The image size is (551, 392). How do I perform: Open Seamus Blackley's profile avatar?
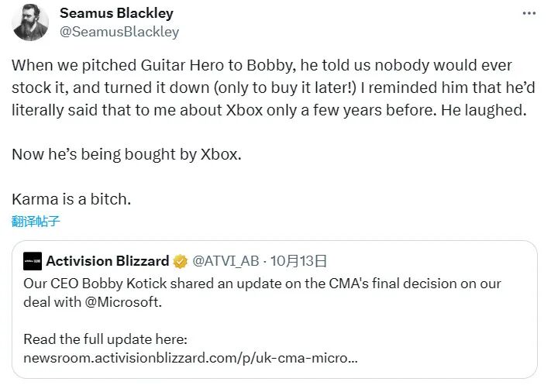pyautogui.click(x=30, y=22)
